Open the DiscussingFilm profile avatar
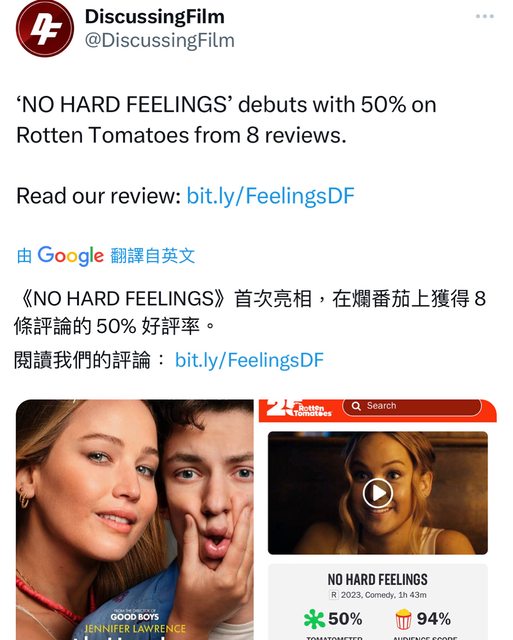513x640 pixels. tap(45, 28)
